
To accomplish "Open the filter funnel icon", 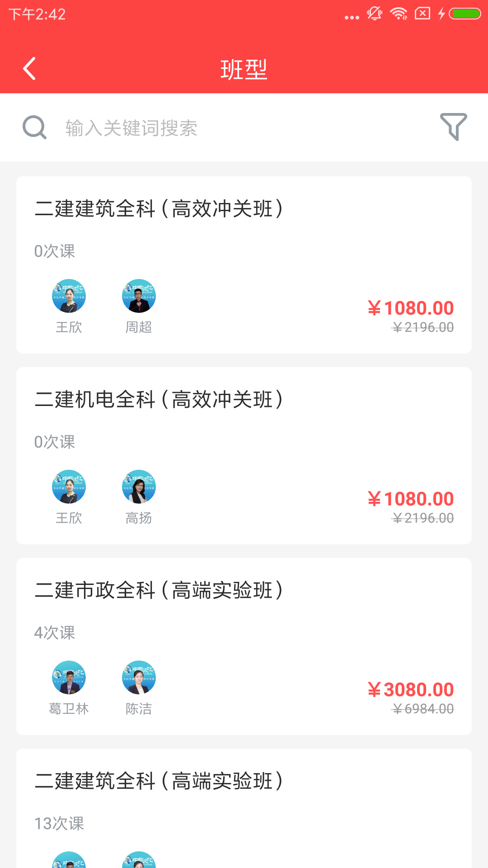I will [453, 127].
